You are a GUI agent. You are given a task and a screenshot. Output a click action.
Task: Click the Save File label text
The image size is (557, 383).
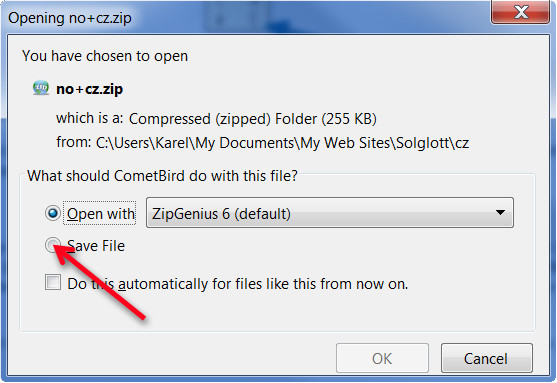click(x=96, y=246)
